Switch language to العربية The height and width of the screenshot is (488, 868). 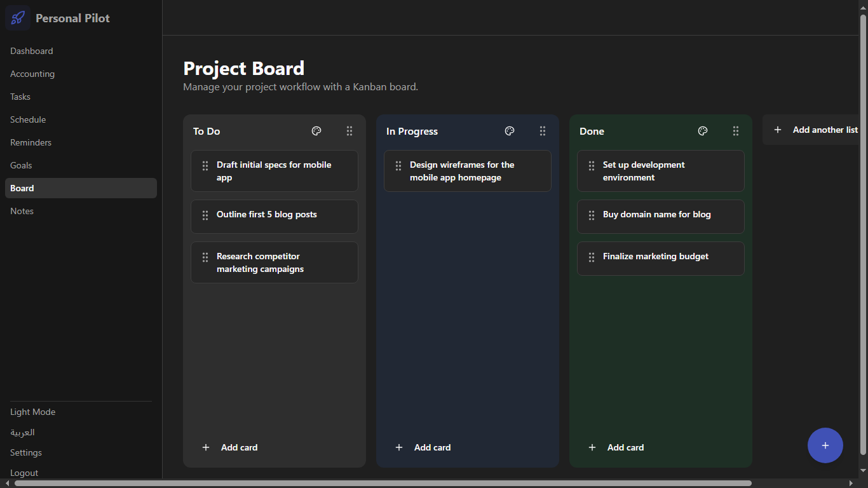point(23,432)
